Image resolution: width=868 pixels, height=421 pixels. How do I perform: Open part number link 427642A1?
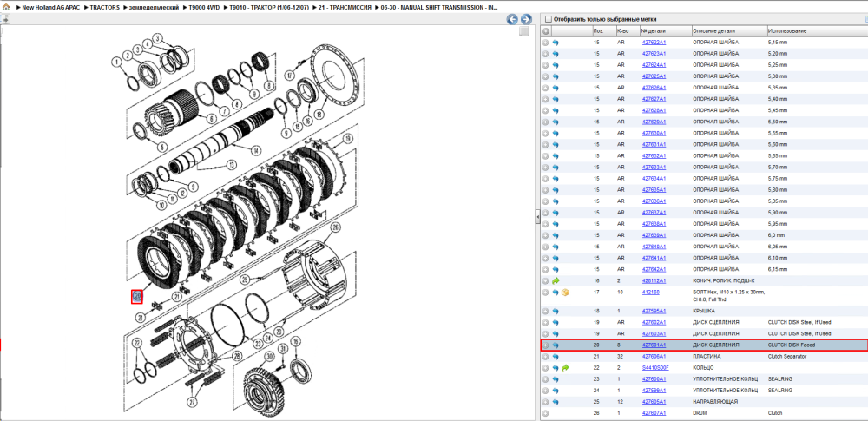click(x=654, y=269)
